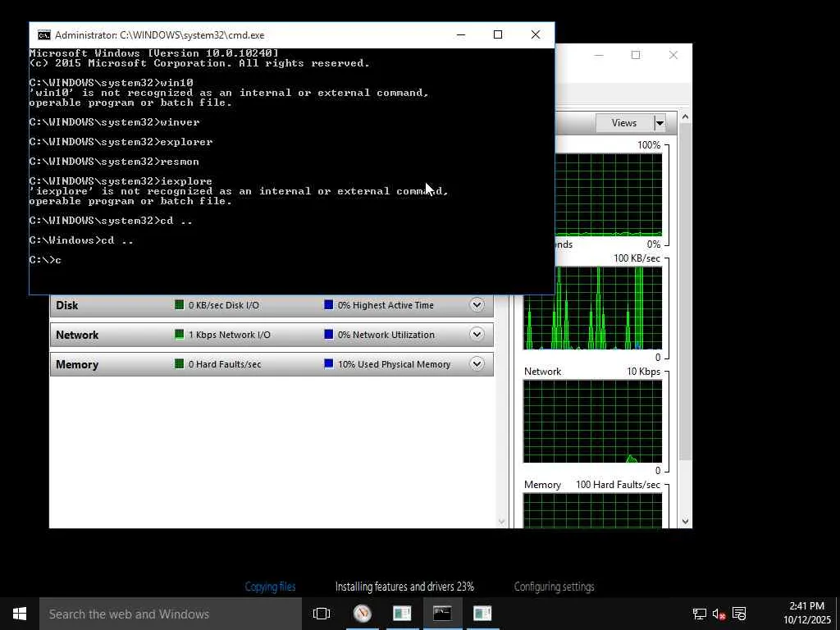Click the 'C:\>c' prompt line in cmd
840x630 pixels.
tap(46, 260)
